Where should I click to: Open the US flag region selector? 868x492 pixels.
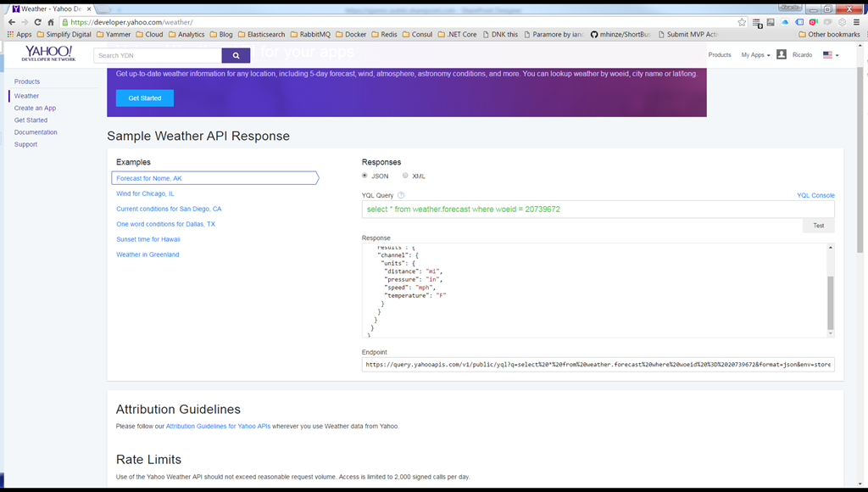point(831,55)
